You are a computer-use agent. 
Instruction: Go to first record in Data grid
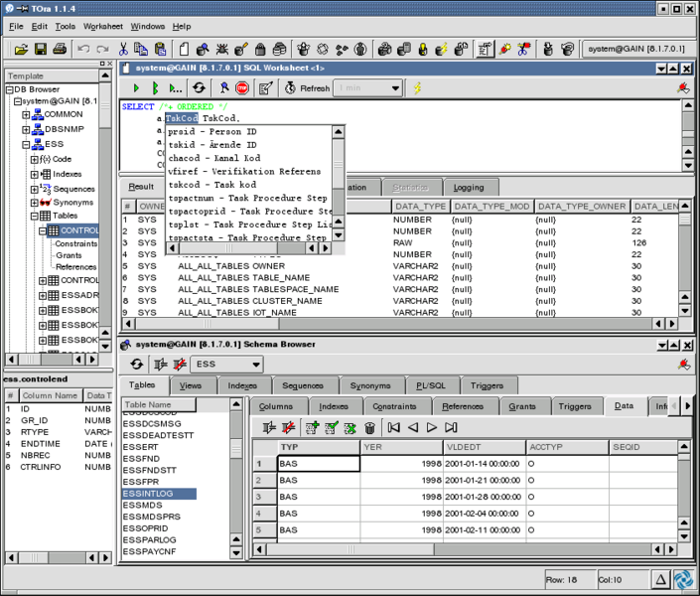394,427
